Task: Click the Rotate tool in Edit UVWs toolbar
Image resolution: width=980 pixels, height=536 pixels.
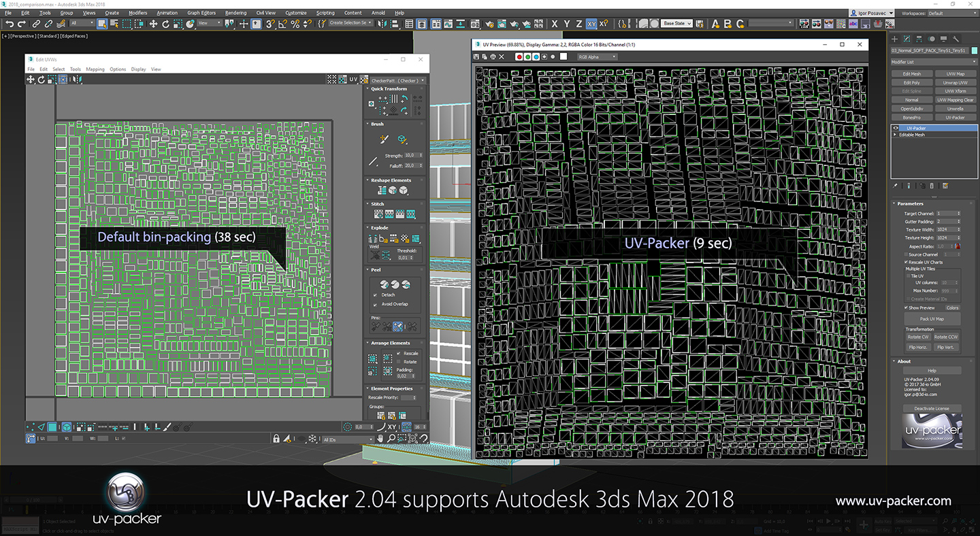Action: (x=42, y=80)
